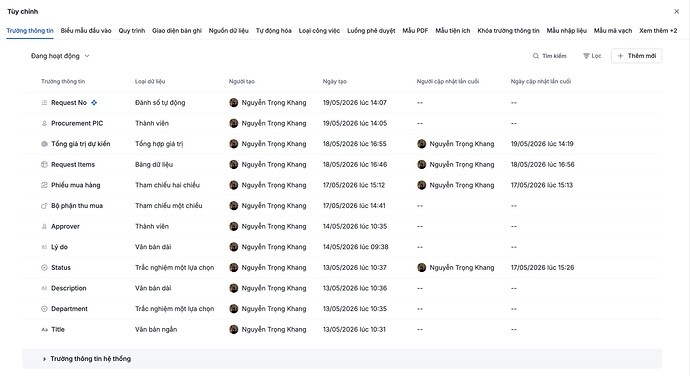Click the Văn bản ngắn data type cell

pos(156,329)
